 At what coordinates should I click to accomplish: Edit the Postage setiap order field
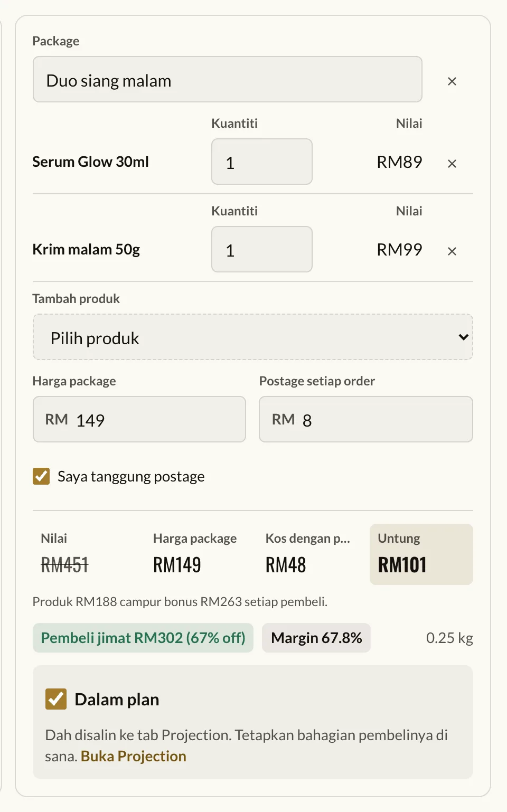tap(366, 419)
